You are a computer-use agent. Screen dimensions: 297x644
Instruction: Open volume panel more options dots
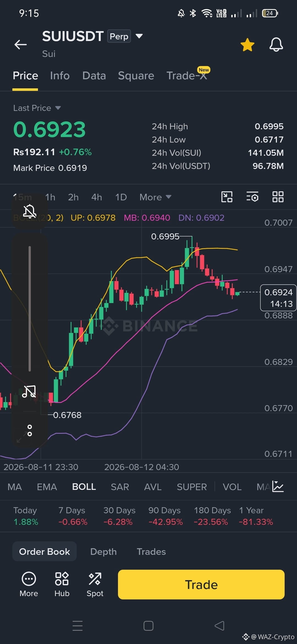pos(30,430)
